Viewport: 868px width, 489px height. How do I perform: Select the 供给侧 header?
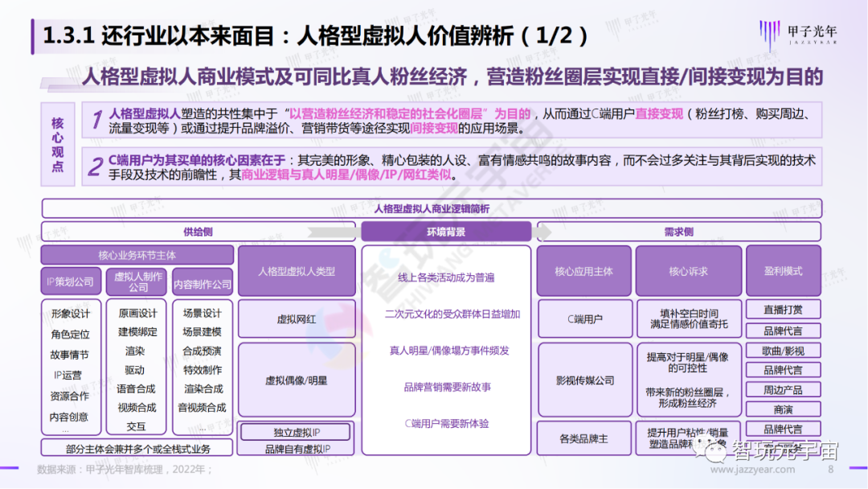199,232
